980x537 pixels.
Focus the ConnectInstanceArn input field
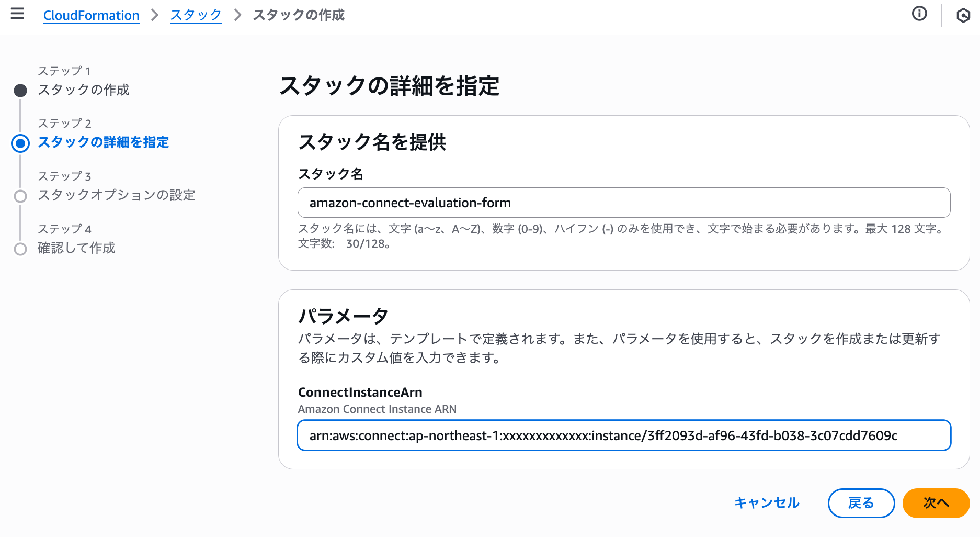pos(624,435)
